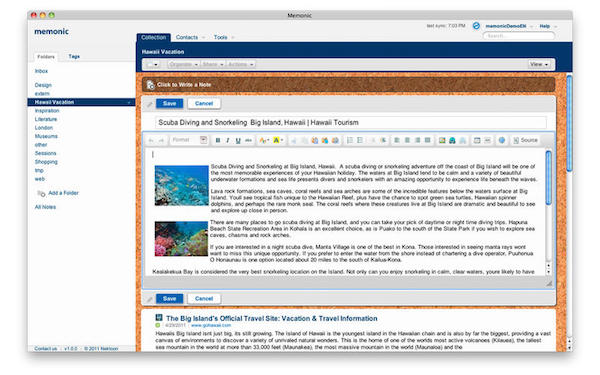Edit the note title field
This screenshot has height=375, width=600.
pos(351,122)
